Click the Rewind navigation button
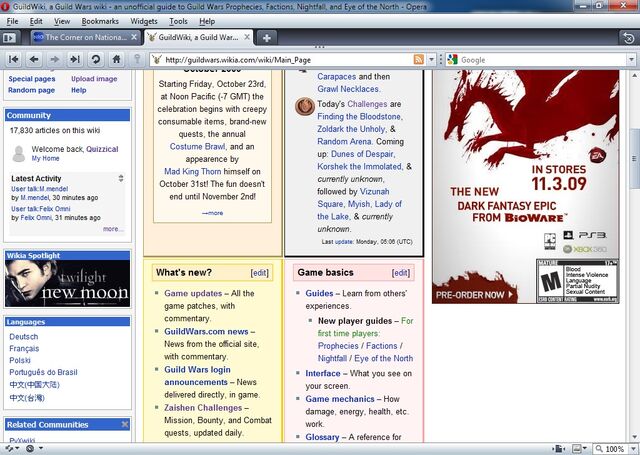The height and width of the screenshot is (455, 640). [x=13, y=60]
